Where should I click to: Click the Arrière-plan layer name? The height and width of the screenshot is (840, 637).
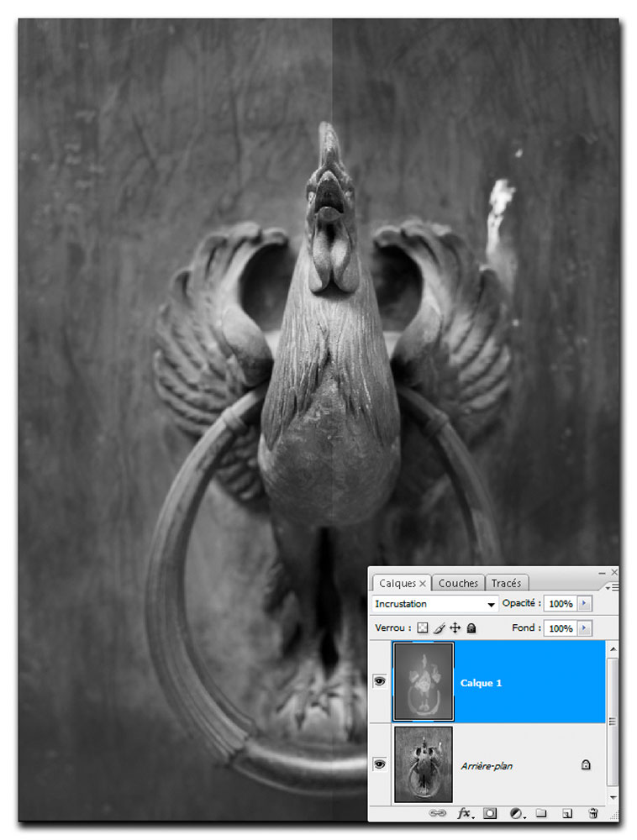coord(487,766)
